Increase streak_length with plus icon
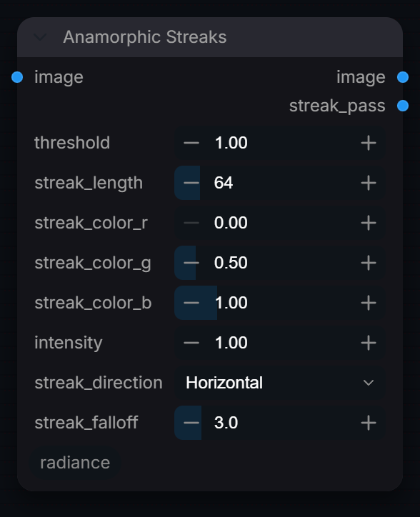 click(369, 183)
